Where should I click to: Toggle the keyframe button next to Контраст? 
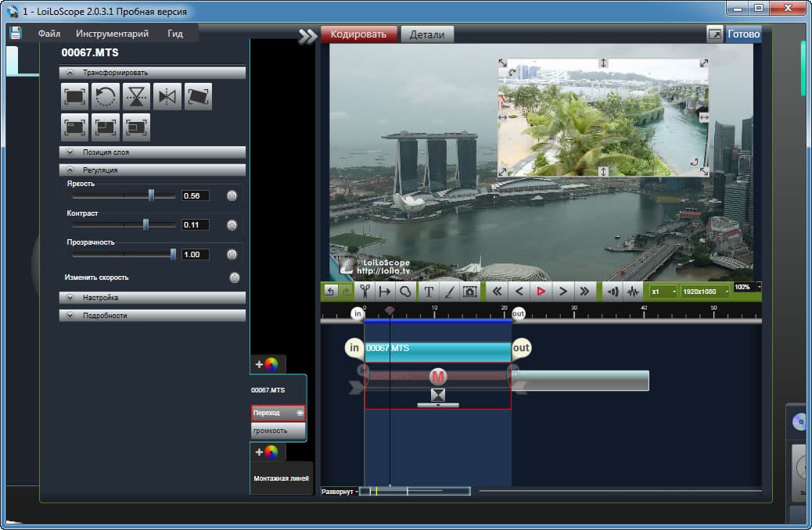pos(232,225)
